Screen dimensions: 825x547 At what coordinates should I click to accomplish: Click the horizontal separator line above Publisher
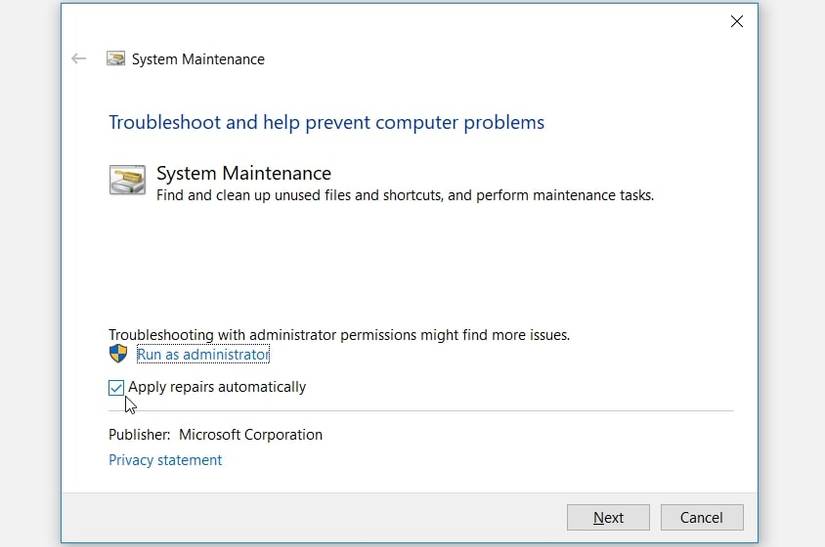tap(420, 410)
